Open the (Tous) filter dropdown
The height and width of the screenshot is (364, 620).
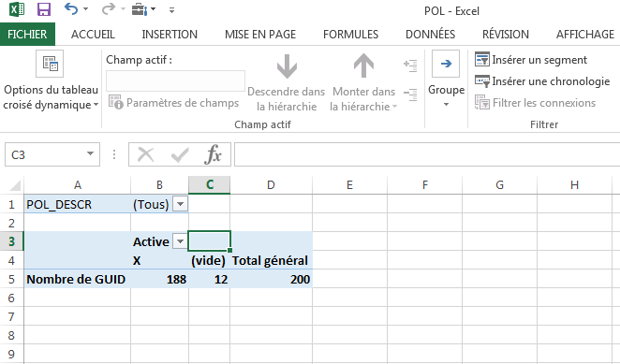pyautogui.click(x=181, y=204)
